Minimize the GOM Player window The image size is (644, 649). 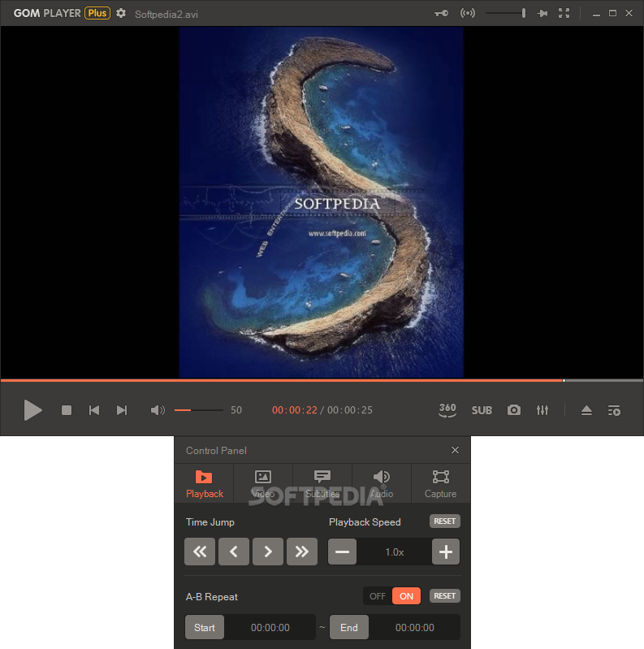pos(596,14)
